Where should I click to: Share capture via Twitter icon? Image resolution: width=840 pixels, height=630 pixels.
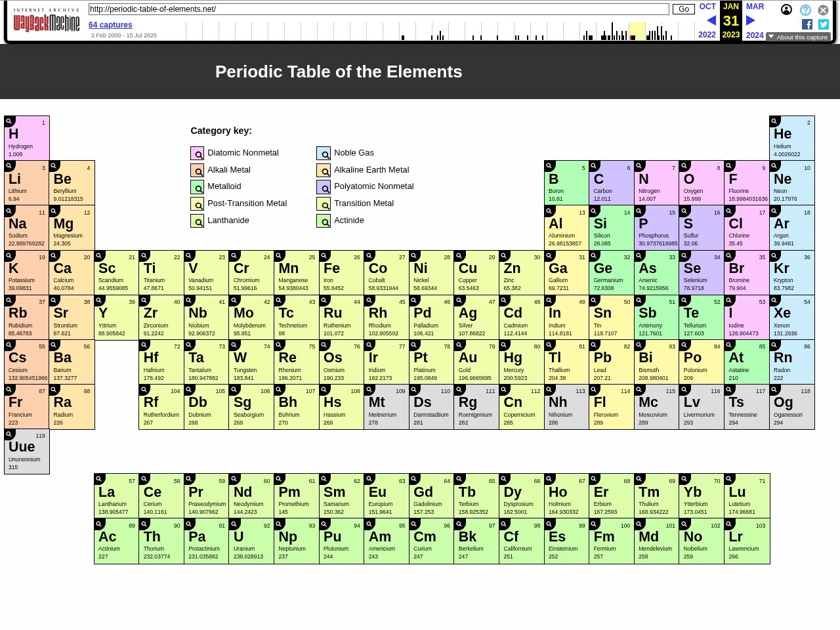[x=824, y=24]
